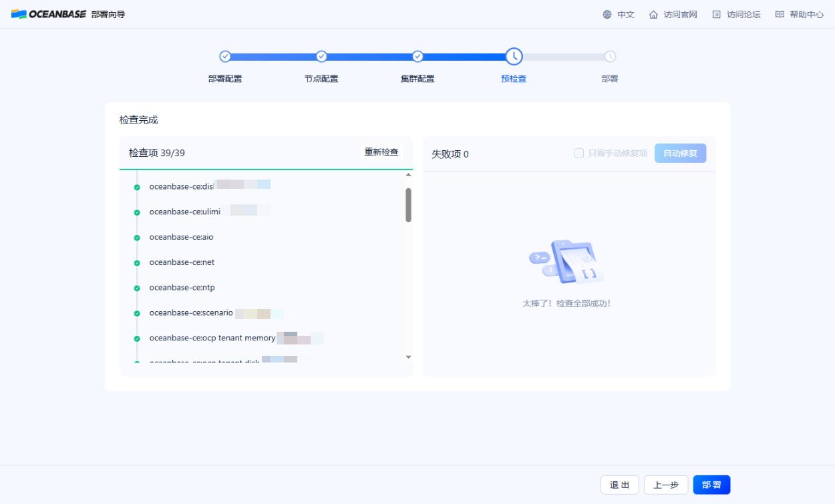835x504 pixels.
Task: Click the check icon on the 节点配置 step
Action: [321, 56]
